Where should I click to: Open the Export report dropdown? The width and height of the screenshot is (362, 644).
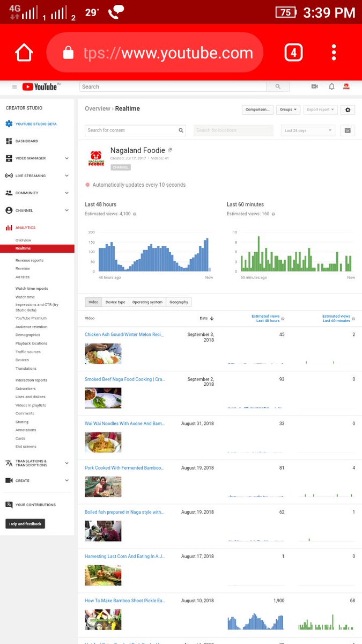pos(321,109)
